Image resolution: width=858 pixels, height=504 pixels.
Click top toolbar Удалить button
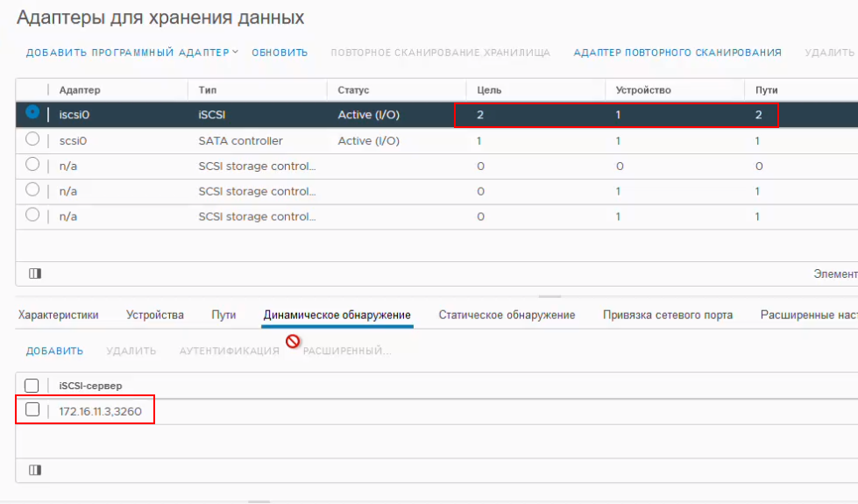pos(830,53)
